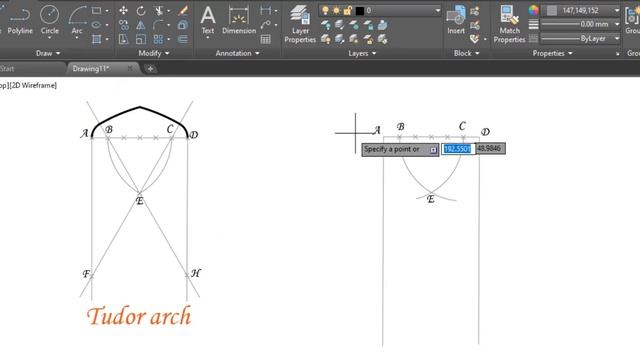Open the ByLayer linetype dropdown
This screenshot has width=640, height=360.
[616, 38]
